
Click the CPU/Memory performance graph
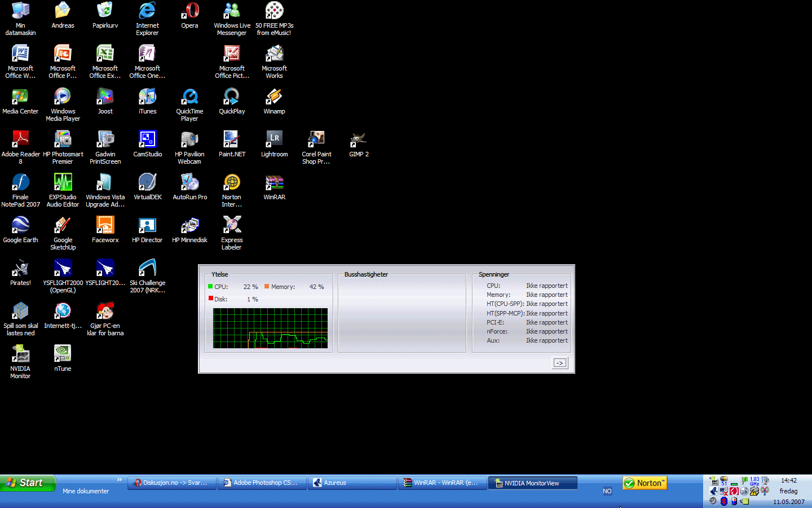pyautogui.click(x=270, y=328)
